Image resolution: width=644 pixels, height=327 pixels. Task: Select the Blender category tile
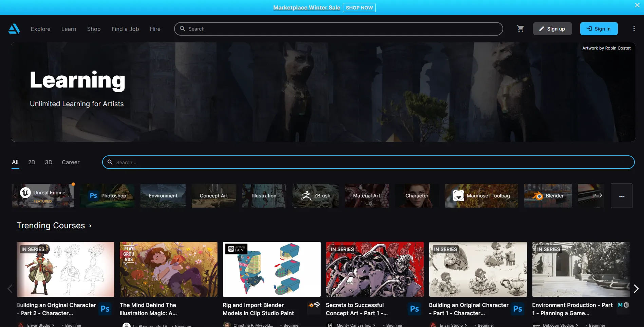point(548,196)
